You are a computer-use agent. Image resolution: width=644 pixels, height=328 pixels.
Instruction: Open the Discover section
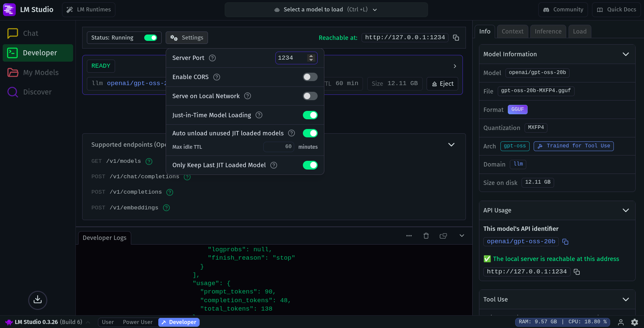pyautogui.click(x=38, y=92)
